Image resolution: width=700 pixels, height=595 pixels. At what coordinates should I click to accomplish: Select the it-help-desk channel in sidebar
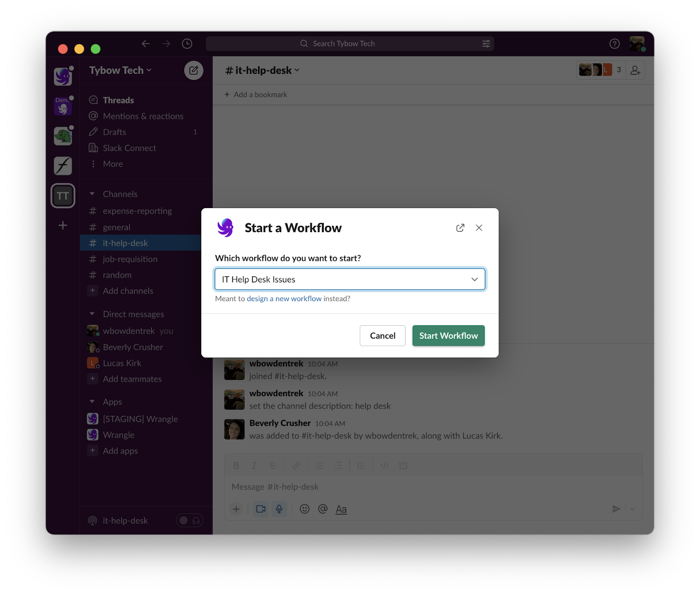140,243
